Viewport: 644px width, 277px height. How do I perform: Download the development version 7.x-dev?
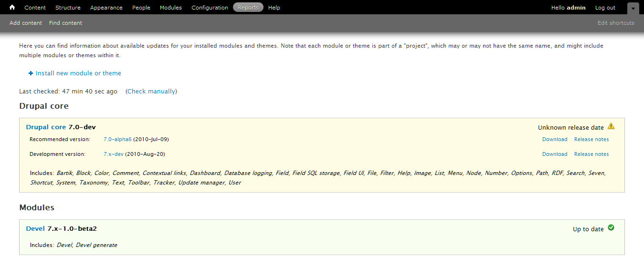click(555, 154)
